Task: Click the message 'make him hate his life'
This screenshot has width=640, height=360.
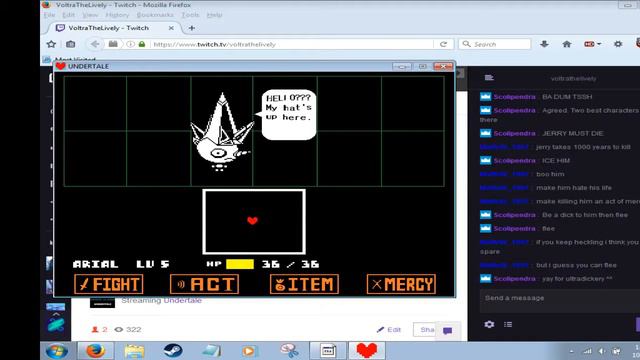Action: pos(573,188)
